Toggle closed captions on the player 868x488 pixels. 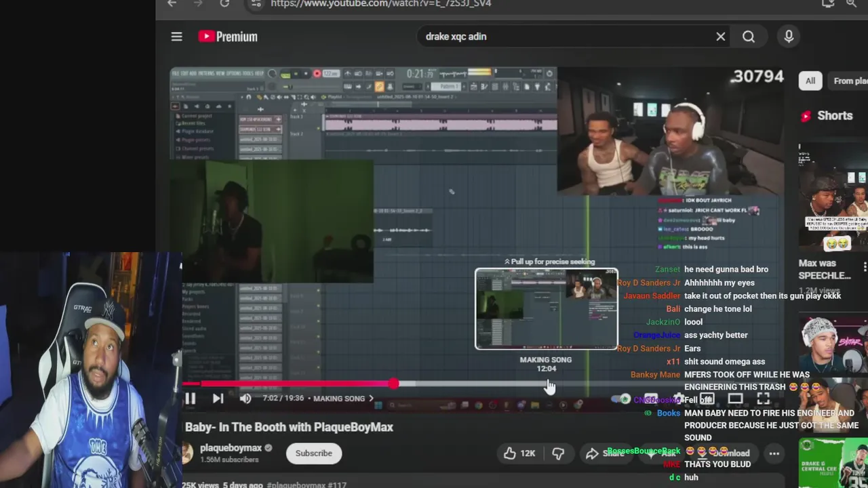click(651, 399)
